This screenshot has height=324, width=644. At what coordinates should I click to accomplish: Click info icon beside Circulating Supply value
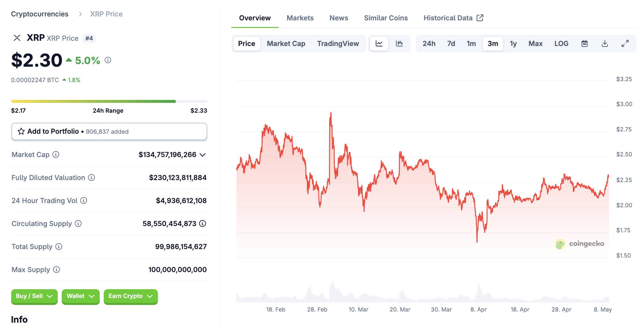coord(203,223)
